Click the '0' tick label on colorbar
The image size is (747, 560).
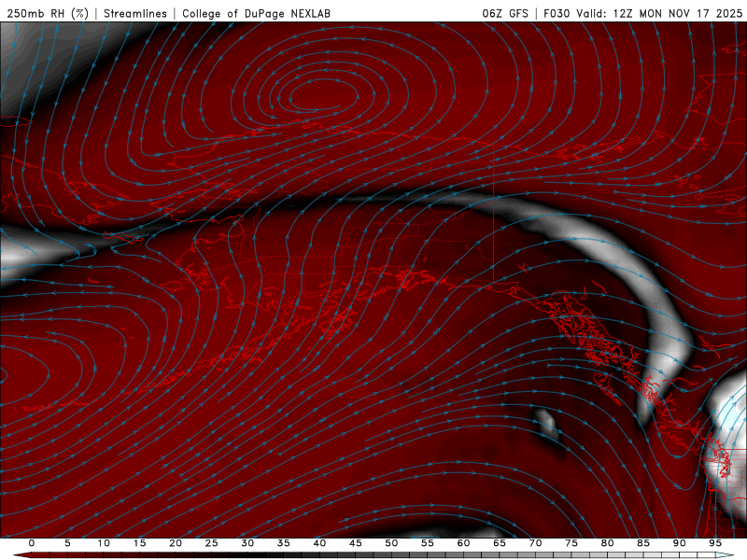pyautogui.click(x=32, y=543)
